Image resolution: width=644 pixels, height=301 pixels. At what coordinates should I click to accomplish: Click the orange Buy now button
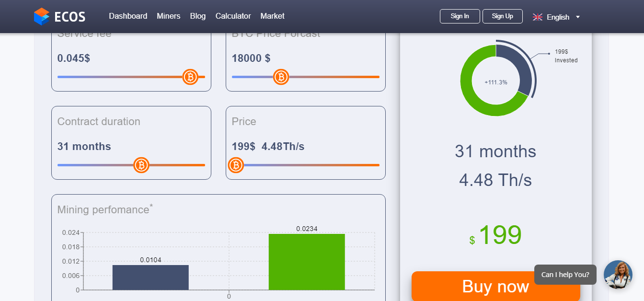pos(496,286)
